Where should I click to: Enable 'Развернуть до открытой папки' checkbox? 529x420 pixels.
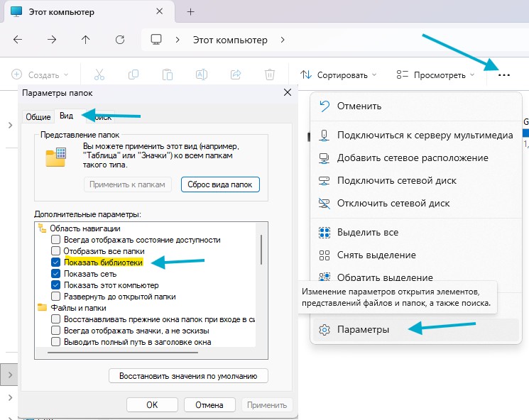[55, 297]
